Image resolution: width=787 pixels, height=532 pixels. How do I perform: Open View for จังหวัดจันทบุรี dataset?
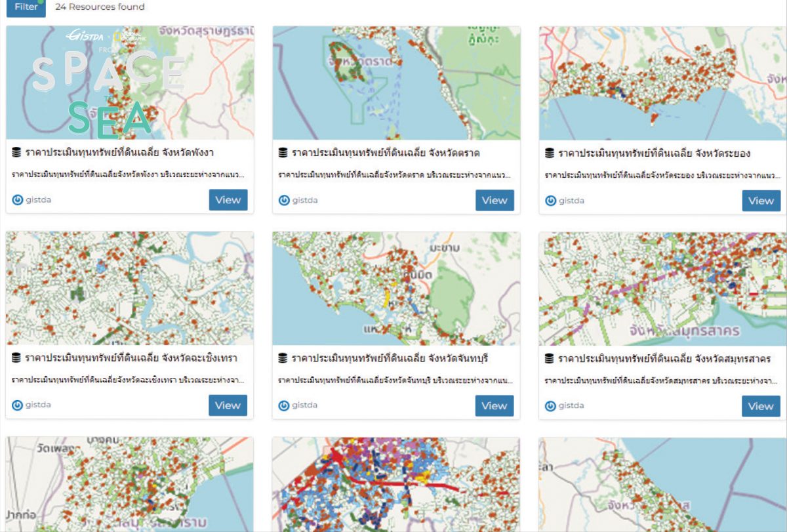pyautogui.click(x=494, y=405)
